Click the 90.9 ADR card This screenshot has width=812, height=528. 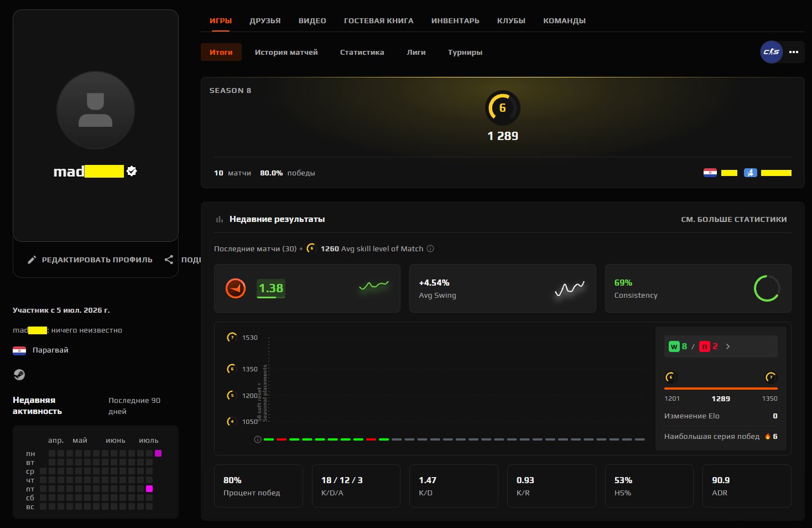click(x=747, y=486)
